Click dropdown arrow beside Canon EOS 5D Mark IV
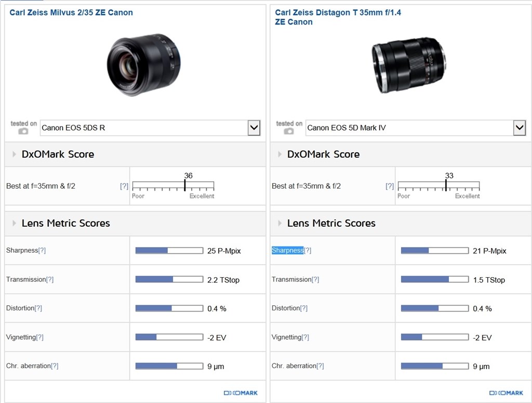Viewport: 532px width, 403px height. coord(520,127)
